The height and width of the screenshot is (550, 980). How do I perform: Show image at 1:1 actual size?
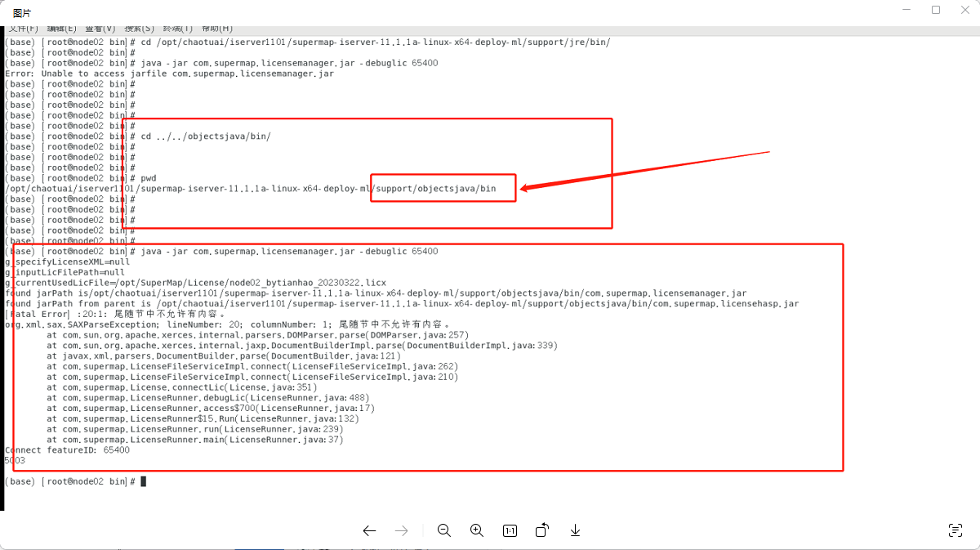pos(510,530)
